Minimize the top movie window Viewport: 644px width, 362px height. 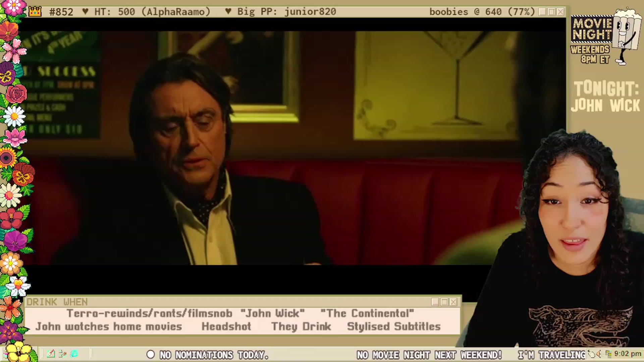pyautogui.click(x=542, y=12)
